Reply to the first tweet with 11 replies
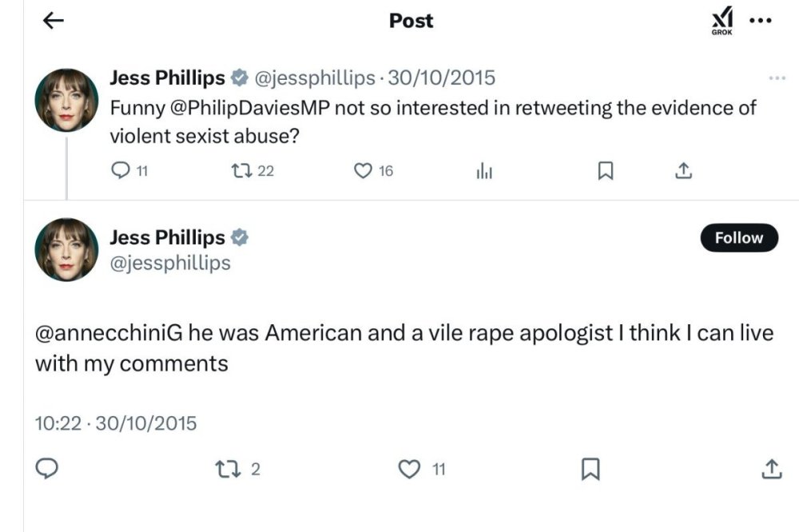799x532 pixels. 120,170
